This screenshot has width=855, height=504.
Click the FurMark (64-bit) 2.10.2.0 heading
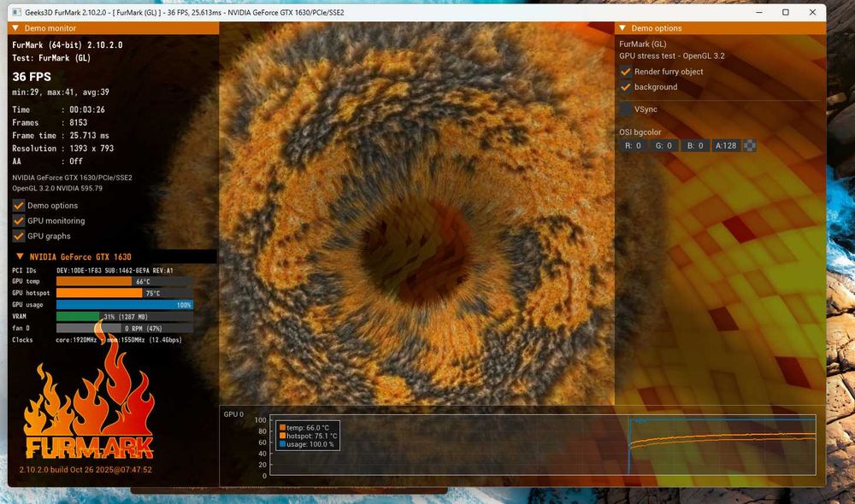pyautogui.click(x=67, y=44)
